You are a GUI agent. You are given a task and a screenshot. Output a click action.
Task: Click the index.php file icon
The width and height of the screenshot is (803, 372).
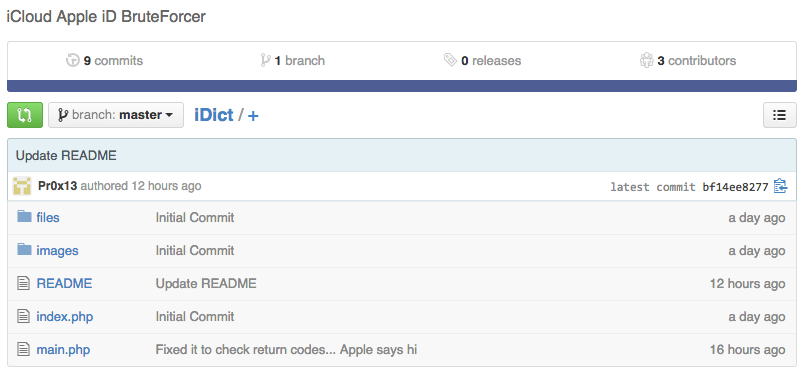coord(24,316)
